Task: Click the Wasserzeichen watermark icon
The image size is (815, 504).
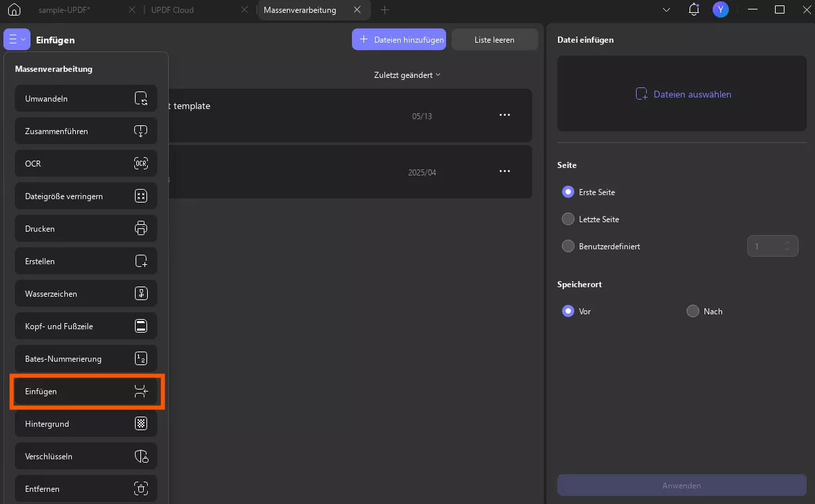Action: tap(141, 294)
